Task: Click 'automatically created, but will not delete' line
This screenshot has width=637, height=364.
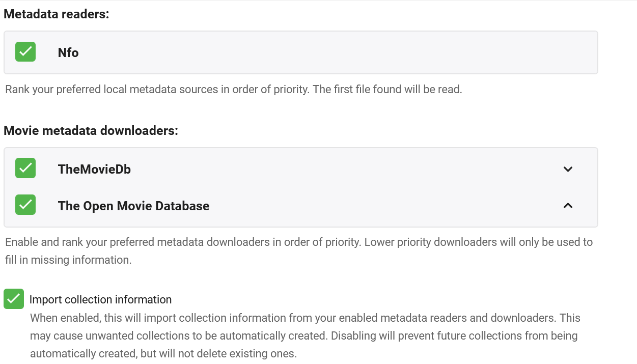Action: click(163, 353)
